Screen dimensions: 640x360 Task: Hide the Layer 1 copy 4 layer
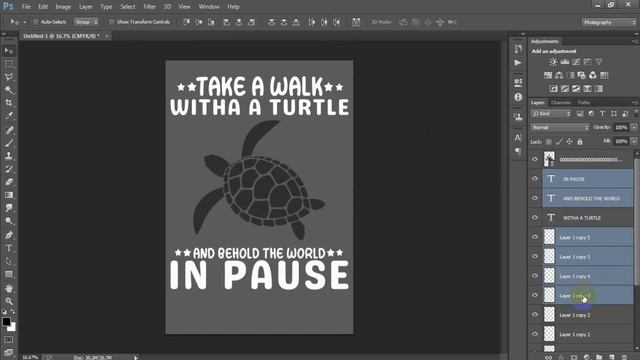535,276
